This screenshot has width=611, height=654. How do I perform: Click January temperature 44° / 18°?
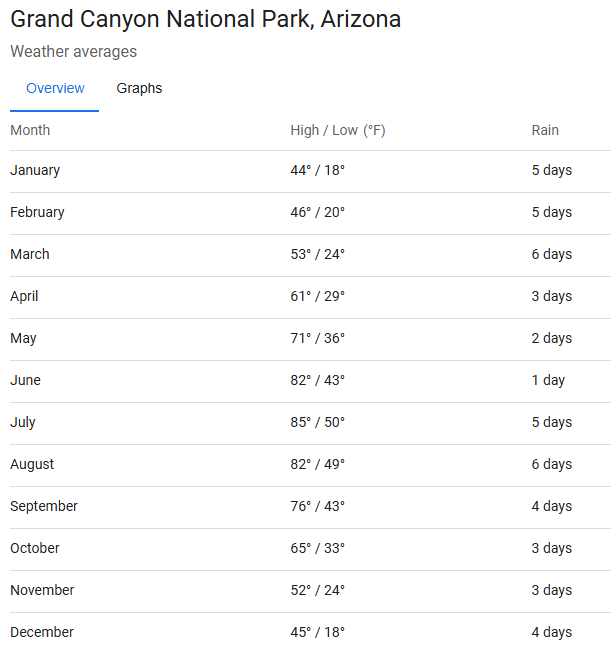317,170
